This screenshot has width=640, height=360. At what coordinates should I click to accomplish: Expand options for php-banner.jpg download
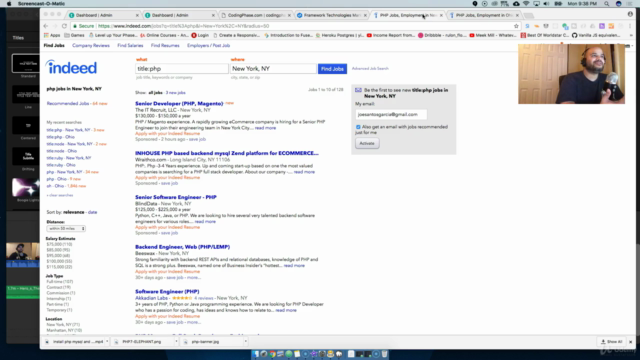[x=245, y=342]
